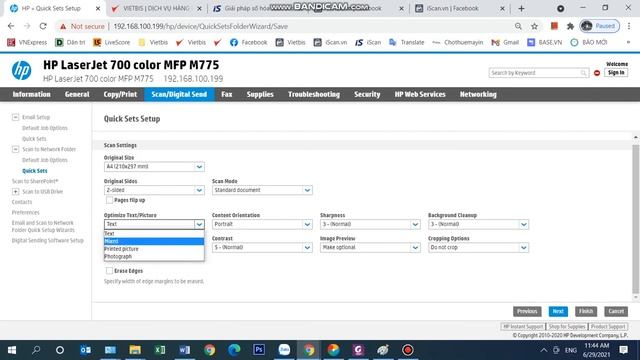Open the Content Orientation dropdown
This screenshot has height=360, width=640.
click(262, 224)
